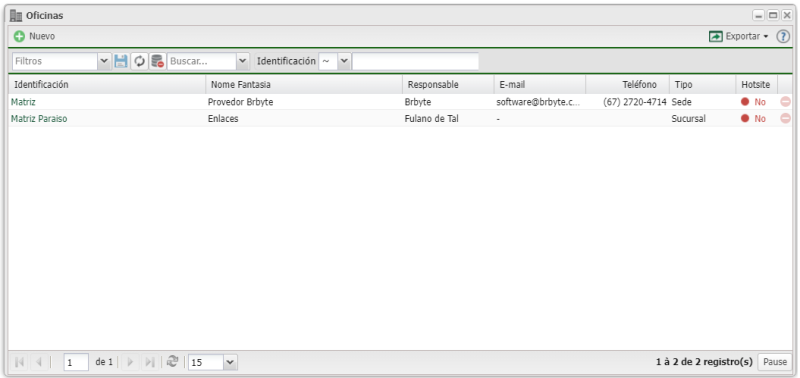The width and height of the screenshot is (800, 378).
Task: Open the Exportar menu
Action: coord(738,37)
